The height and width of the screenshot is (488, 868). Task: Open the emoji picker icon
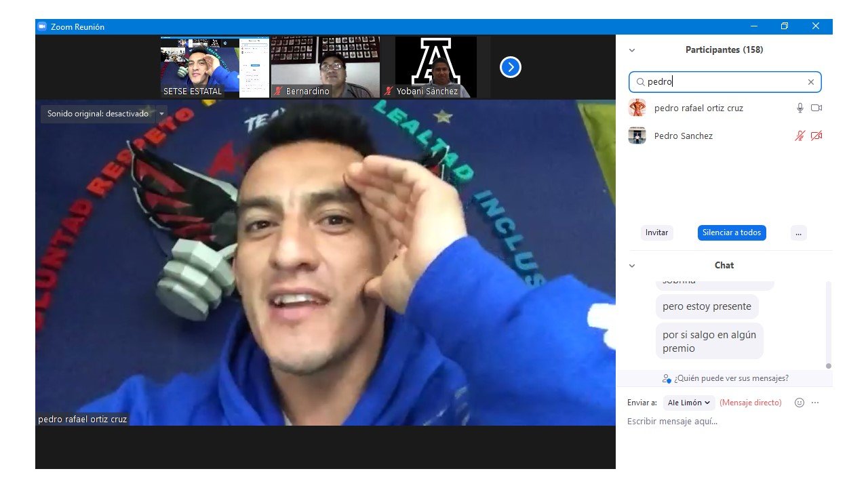pyautogui.click(x=800, y=403)
